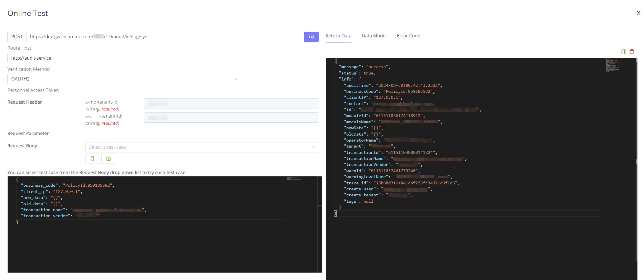Click the "client_ip" line in request body

52,192
